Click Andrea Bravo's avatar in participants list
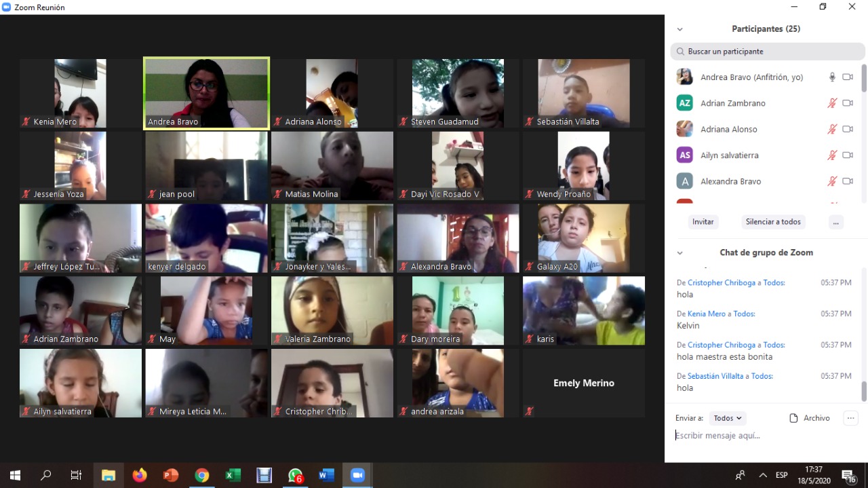 point(685,77)
